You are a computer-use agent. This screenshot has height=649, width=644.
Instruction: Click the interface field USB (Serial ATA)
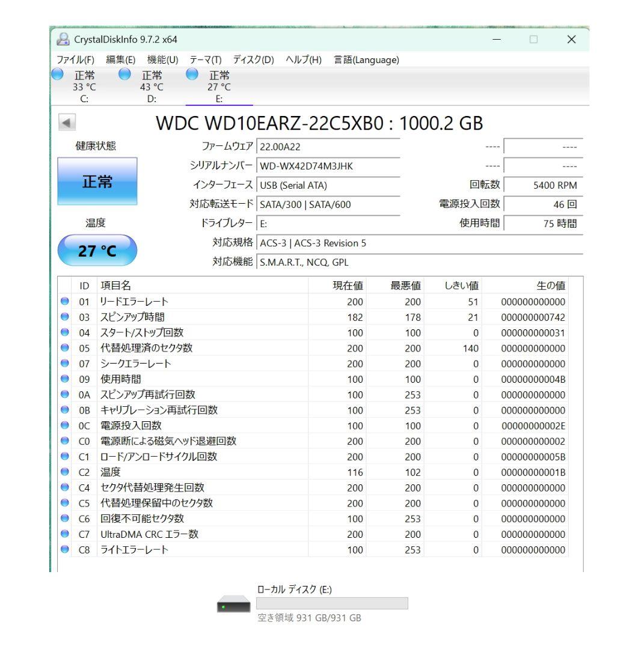[328, 185]
